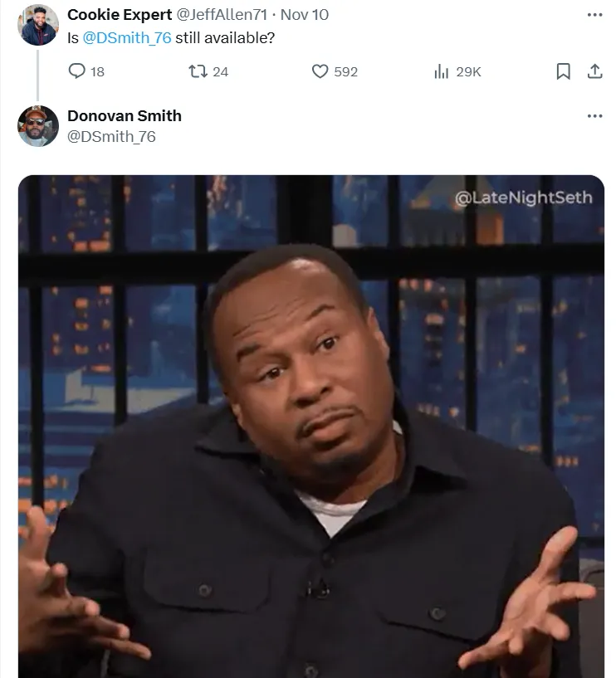616x678 pixels.
Task: Click the @DSmith_76 handle under Donovan Smith
Action: [x=111, y=137]
